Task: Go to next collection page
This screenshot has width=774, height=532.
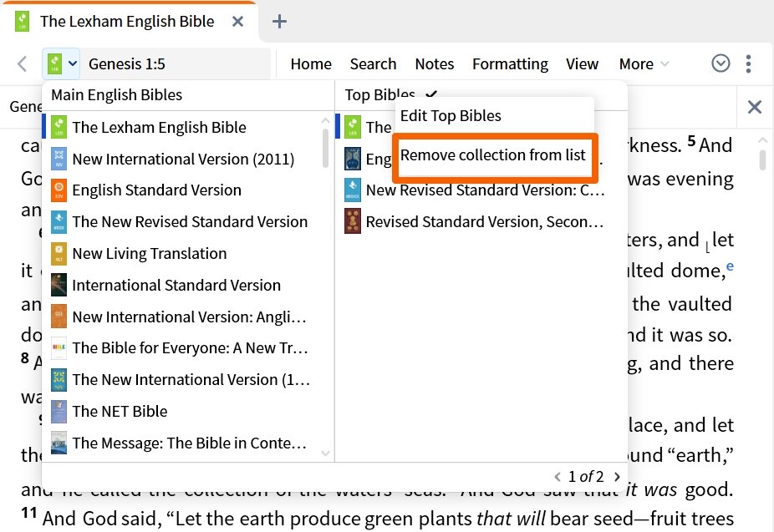Action: [x=617, y=477]
